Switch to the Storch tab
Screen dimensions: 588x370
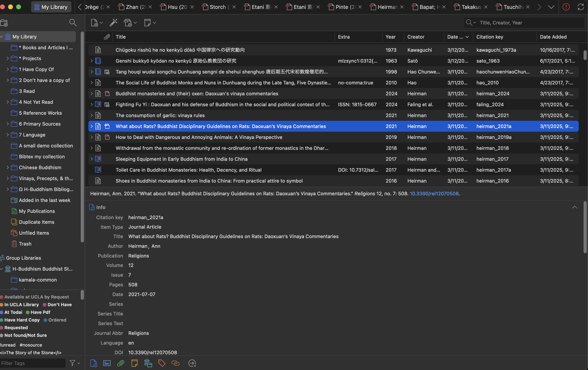217,7
